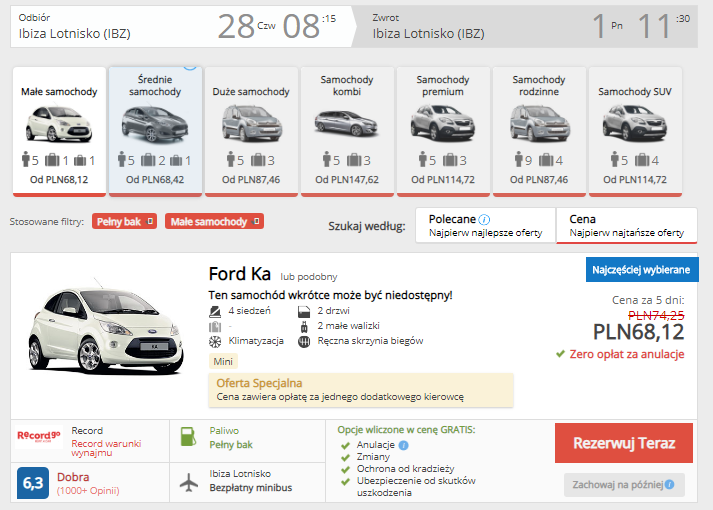Click the fuel pump Paliwo icon

point(188,436)
